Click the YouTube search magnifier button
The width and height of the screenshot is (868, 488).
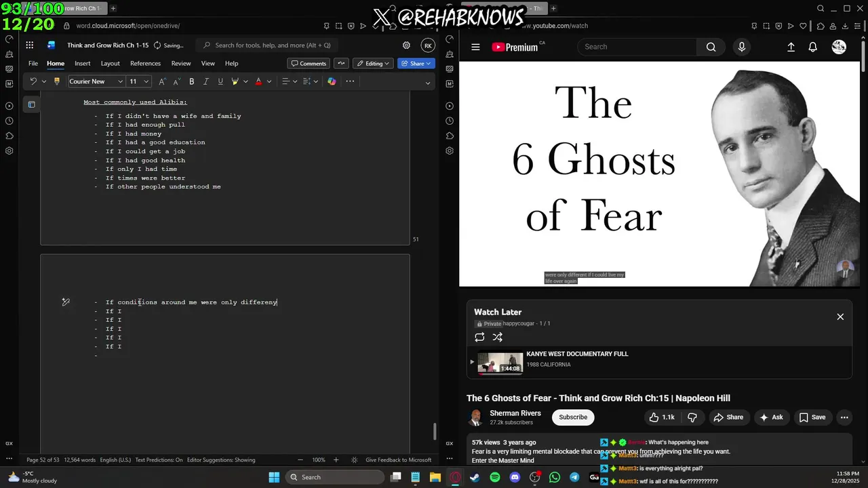coord(711,47)
